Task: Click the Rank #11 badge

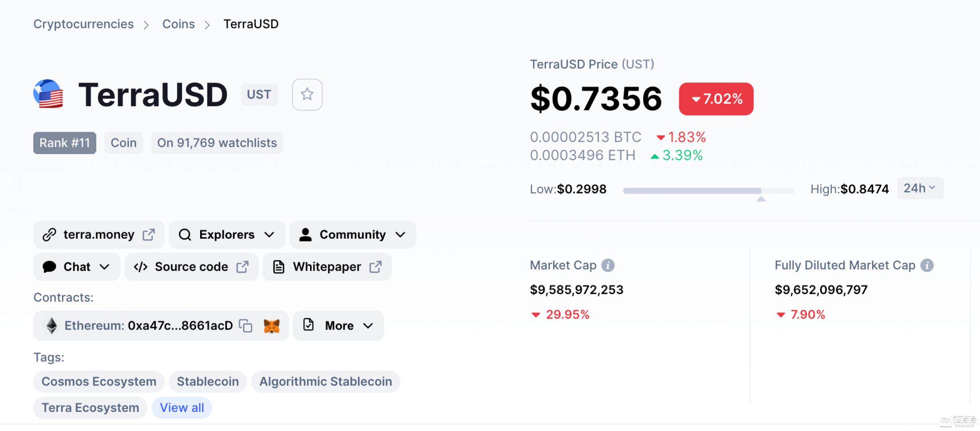Action: click(64, 142)
